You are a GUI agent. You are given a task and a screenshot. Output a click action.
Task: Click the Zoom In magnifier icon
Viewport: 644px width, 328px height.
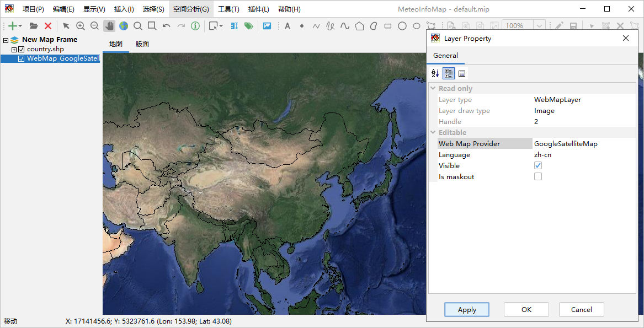point(81,26)
